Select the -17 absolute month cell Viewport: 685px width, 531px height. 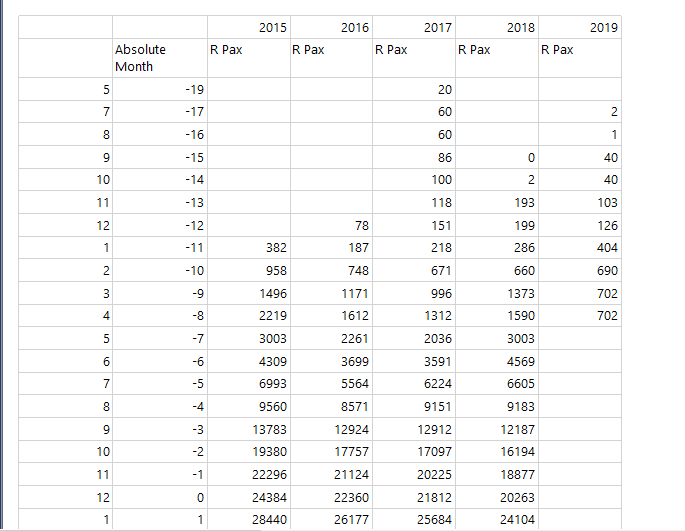(x=159, y=112)
